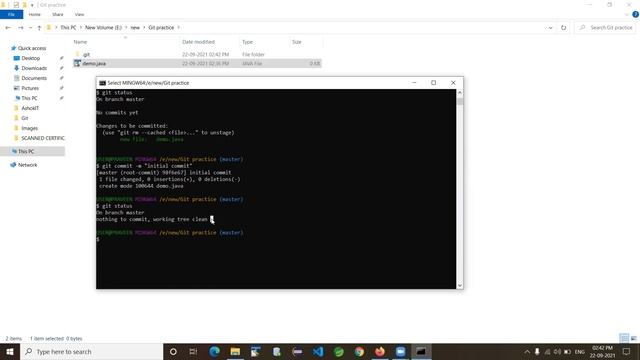The image size is (640, 360).
Task: Click MINGW64 terminal title bar icon
Action: [102, 83]
